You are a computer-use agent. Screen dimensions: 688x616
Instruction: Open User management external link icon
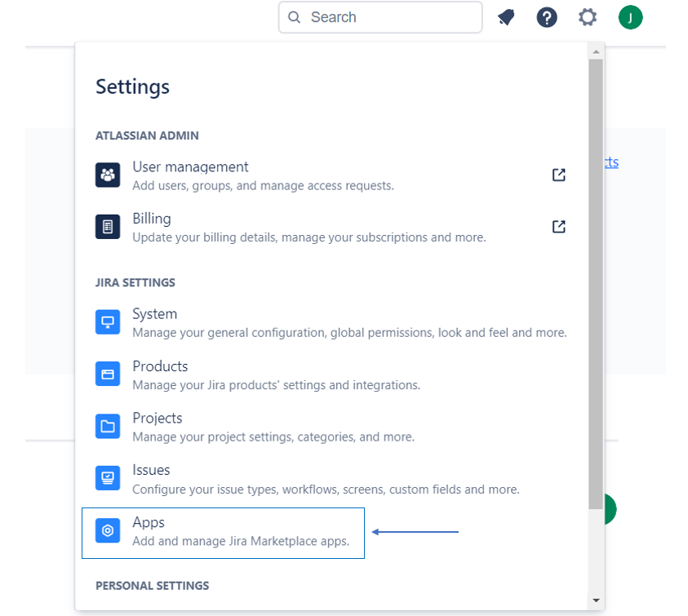558,175
